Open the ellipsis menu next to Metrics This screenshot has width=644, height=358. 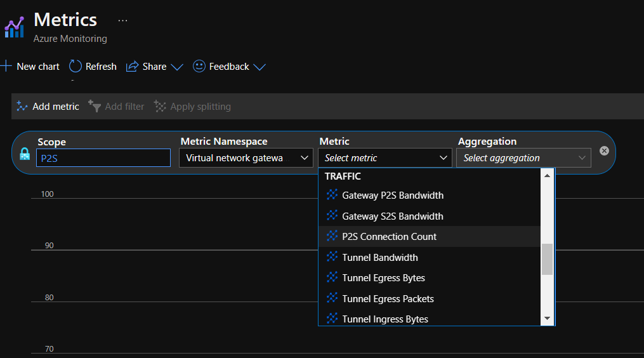(123, 20)
